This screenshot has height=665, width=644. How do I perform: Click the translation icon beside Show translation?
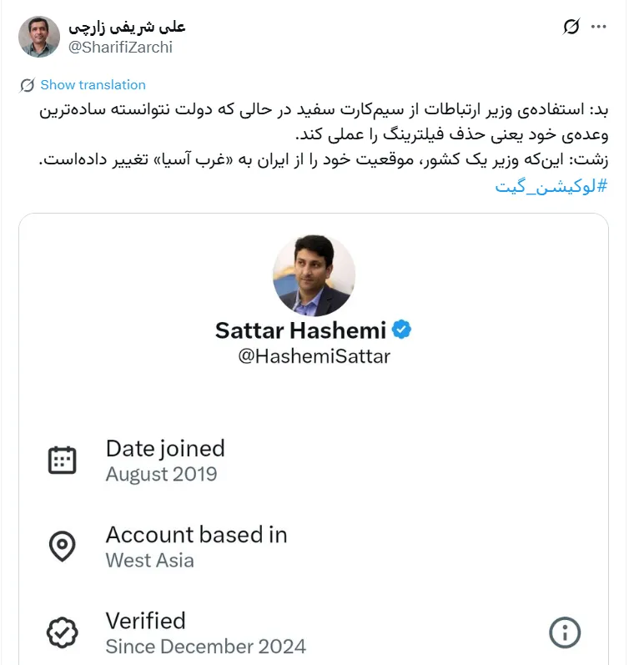coord(28,85)
